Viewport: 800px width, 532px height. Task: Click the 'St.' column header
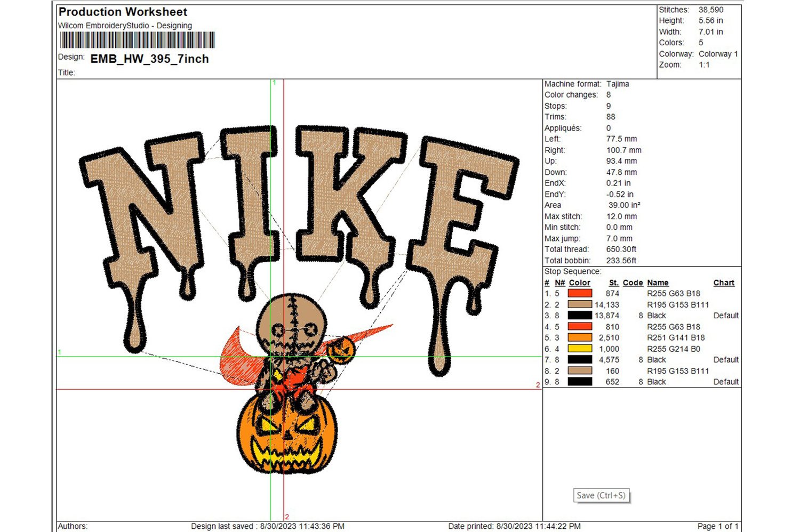(614, 283)
